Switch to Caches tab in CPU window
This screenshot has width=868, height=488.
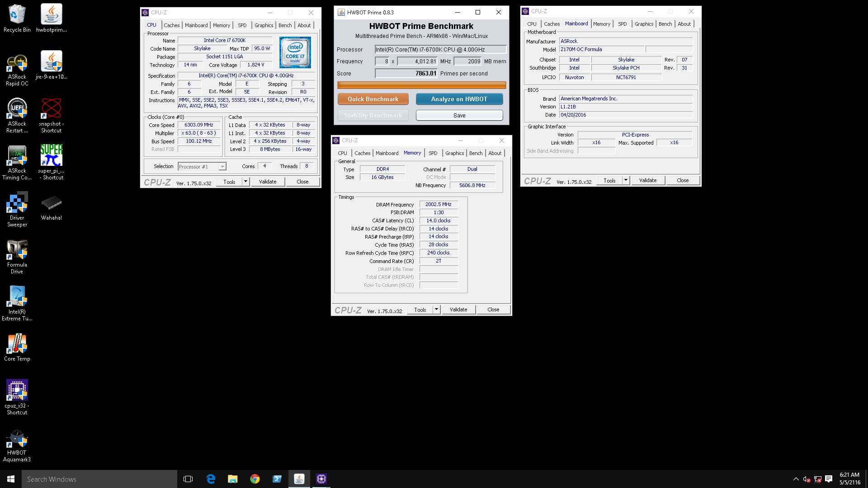[x=172, y=25]
